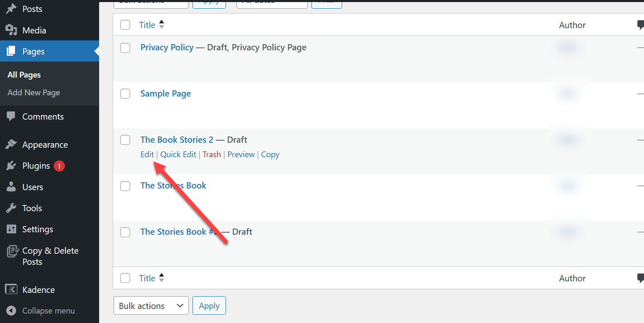Screen dimensions: 644x323
Task: Click Quick Edit under The Book Stories 2
Action: [x=178, y=154]
